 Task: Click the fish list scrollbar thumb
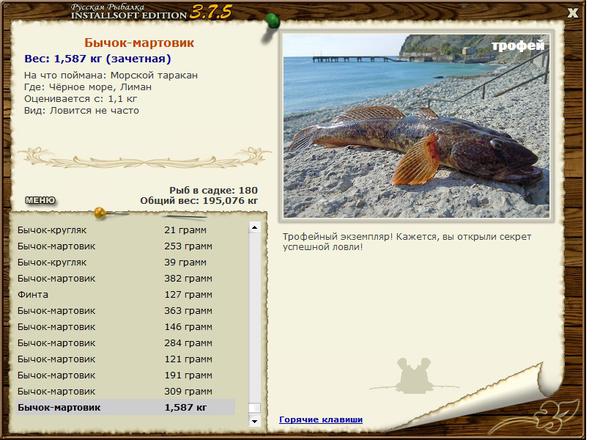(254, 408)
